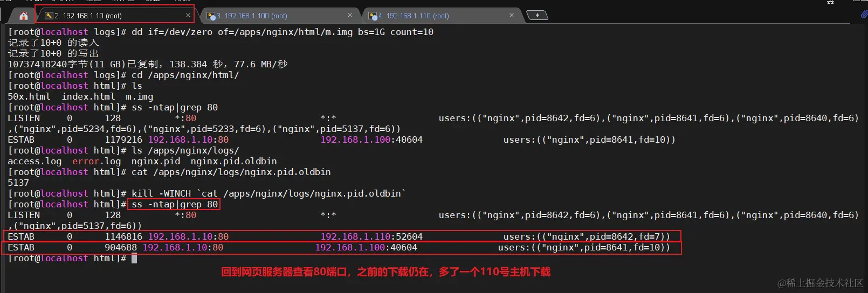The image size is (868, 293).
Task: Click the cd /apps/nginx/html/ command
Action: (185, 75)
